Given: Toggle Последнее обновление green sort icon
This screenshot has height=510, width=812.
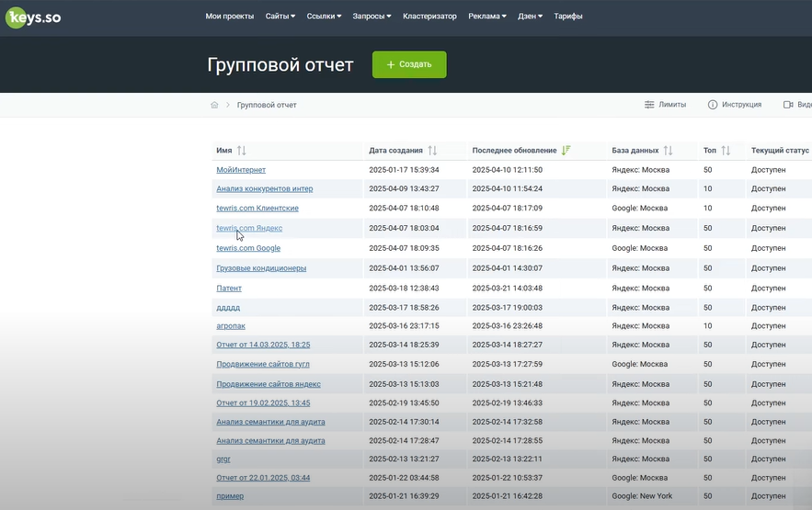Looking at the screenshot, I should [x=566, y=150].
